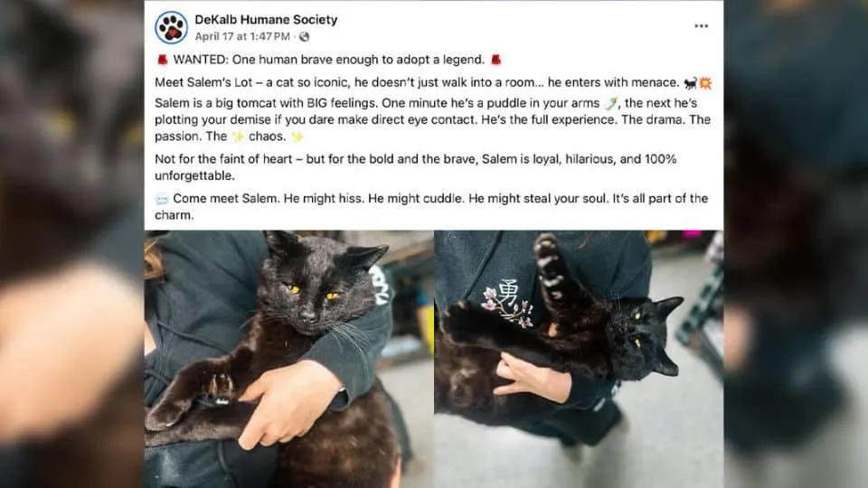Image resolution: width=868 pixels, height=488 pixels.
Task: Click the "Come meet Salem" closing paragraph
Action: [431, 206]
